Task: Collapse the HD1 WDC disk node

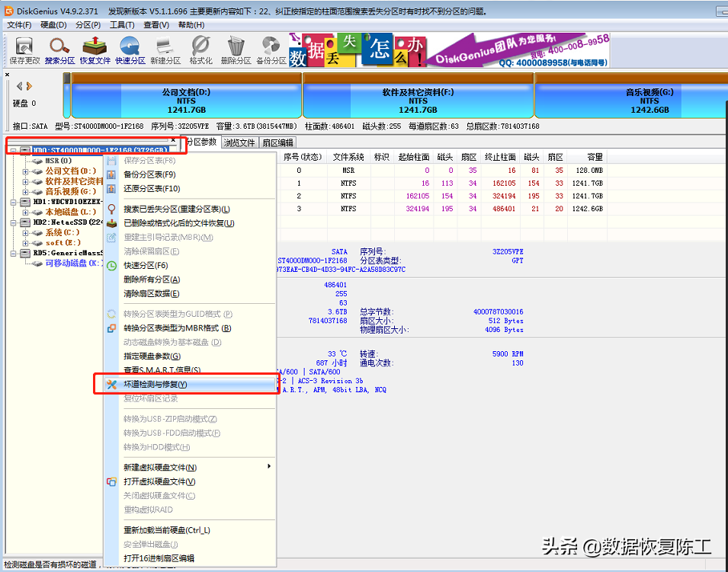Action: click(14, 202)
